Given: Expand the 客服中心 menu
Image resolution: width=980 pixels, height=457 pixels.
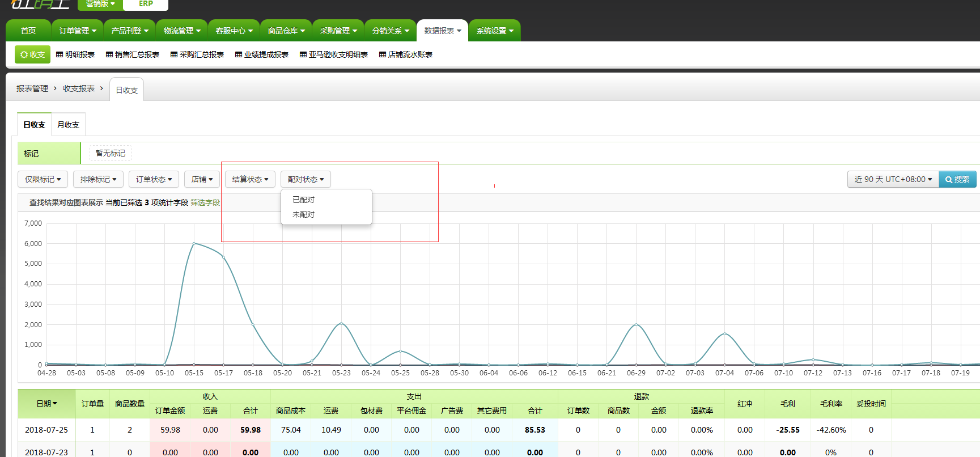Looking at the screenshot, I should (234, 31).
